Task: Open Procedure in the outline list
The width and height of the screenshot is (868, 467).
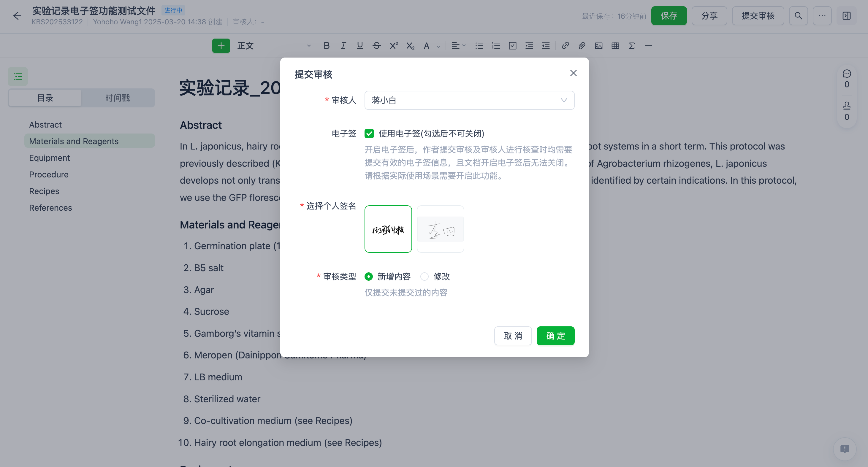Action: point(49,174)
